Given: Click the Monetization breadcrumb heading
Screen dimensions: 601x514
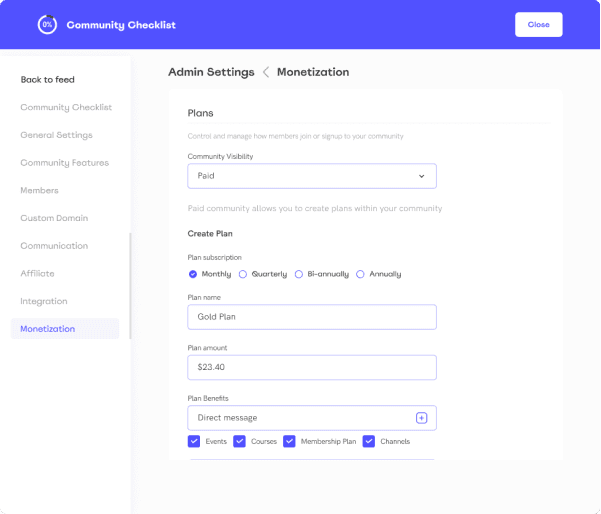Looking at the screenshot, I should click(x=313, y=72).
